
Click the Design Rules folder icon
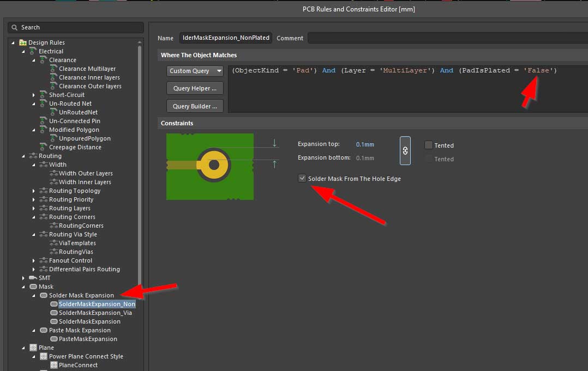(x=23, y=42)
